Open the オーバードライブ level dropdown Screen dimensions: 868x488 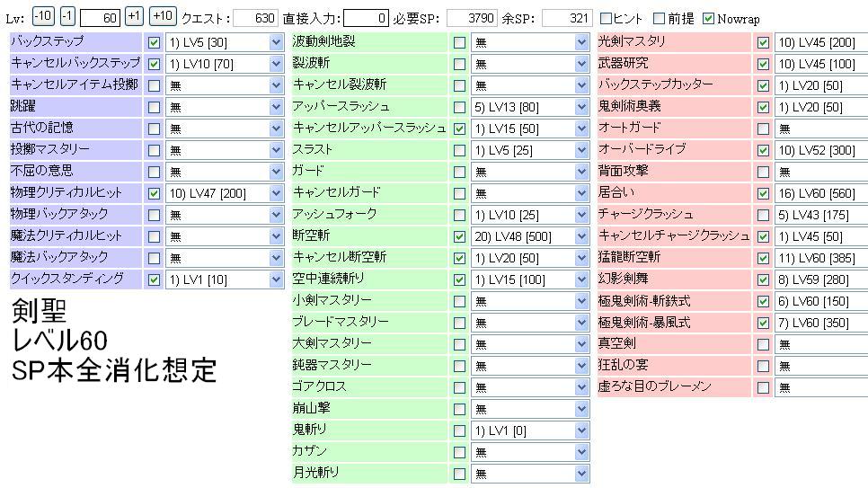(821, 151)
